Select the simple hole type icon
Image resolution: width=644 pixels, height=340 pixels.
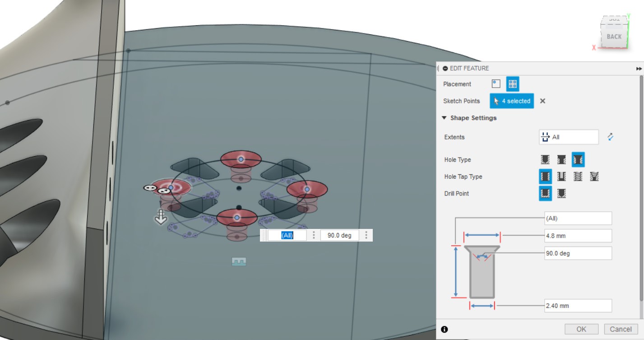tap(545, 160)
